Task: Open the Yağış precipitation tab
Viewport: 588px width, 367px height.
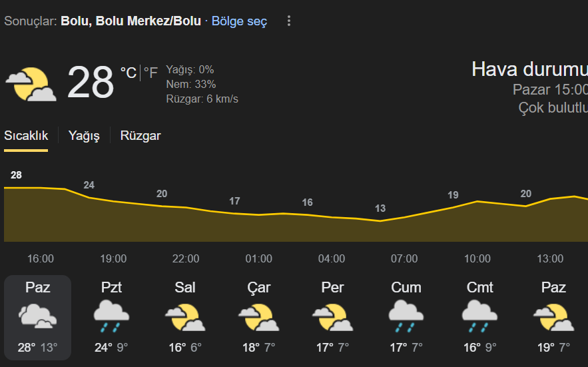Action: (x=84, y=135)
